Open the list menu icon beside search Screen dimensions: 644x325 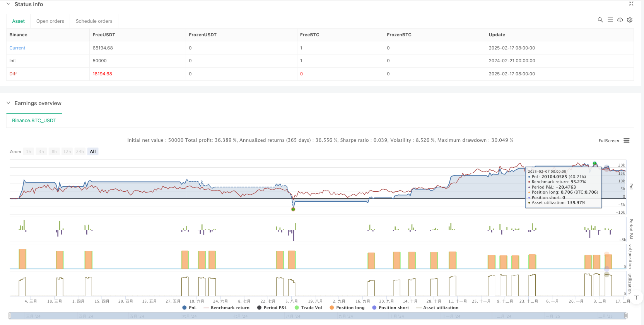pyautogui.click(x=610, y=20)
